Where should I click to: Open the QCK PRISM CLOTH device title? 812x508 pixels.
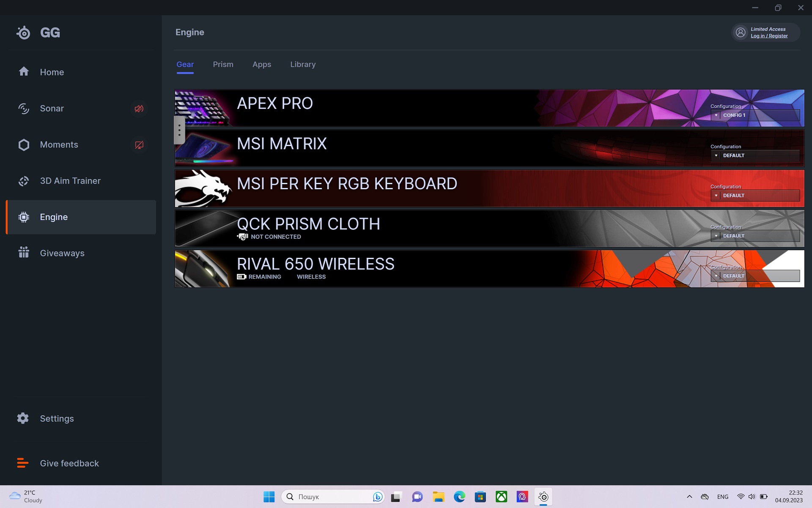(x=308, y=224)
